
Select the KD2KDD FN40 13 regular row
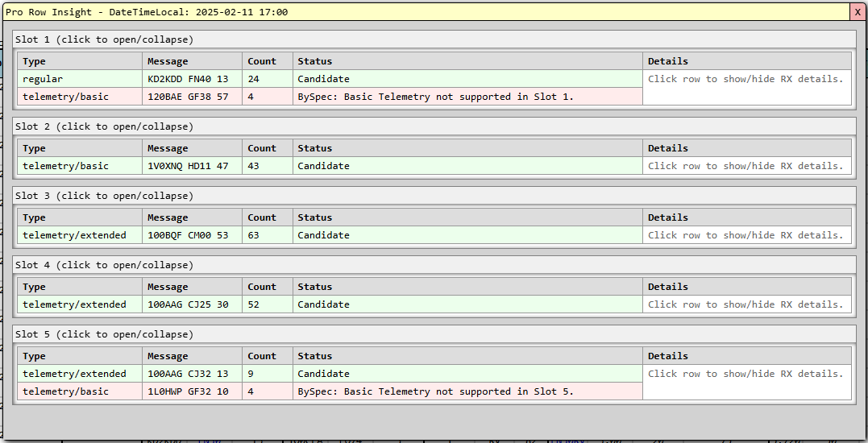coord(188,79)
